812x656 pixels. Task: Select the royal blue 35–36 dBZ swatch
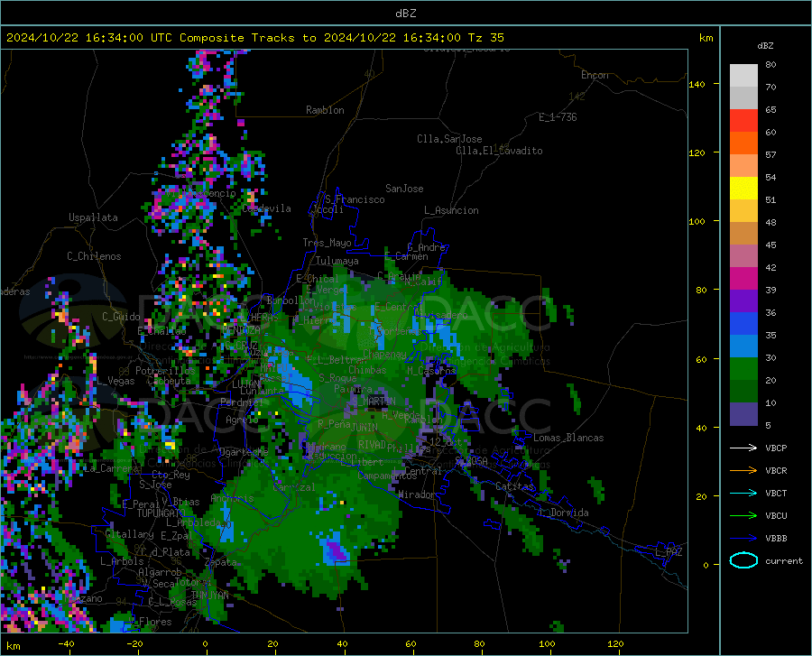(743, 324)
